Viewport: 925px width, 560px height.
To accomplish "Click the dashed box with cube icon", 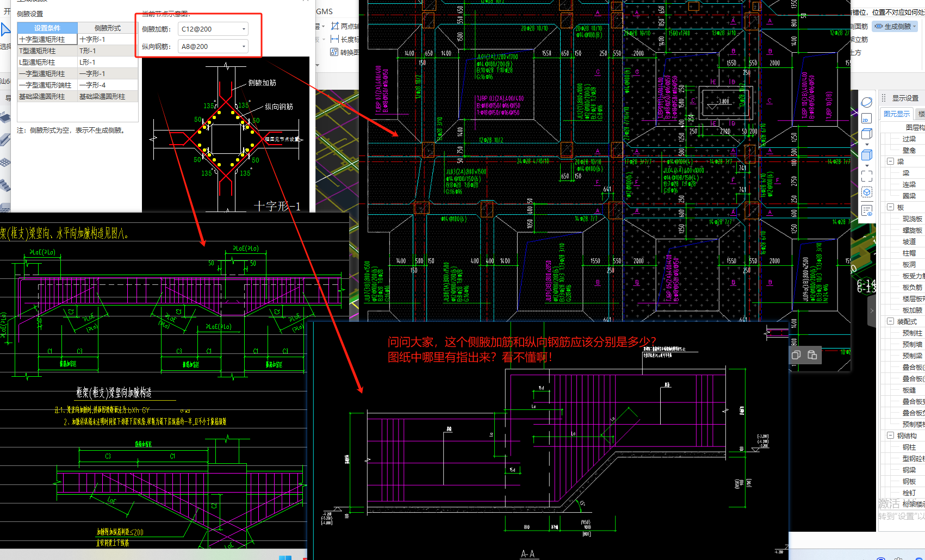I will click(x=867, y=192).
